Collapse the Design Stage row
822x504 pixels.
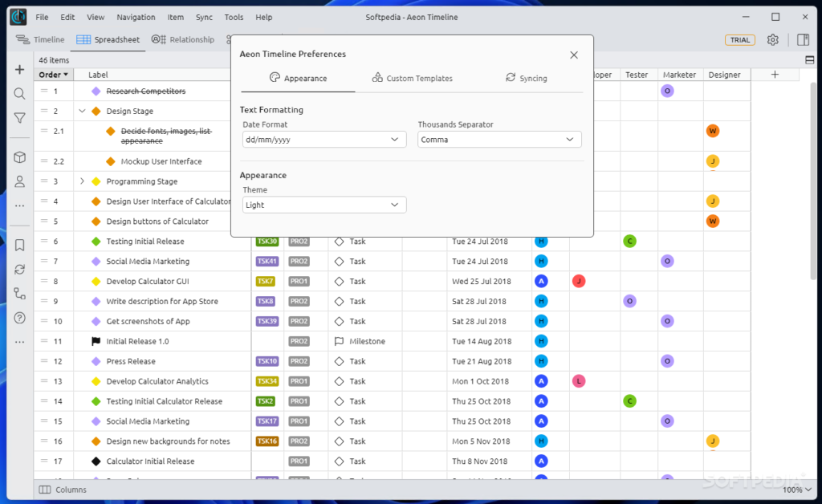(x=82, y=112)
